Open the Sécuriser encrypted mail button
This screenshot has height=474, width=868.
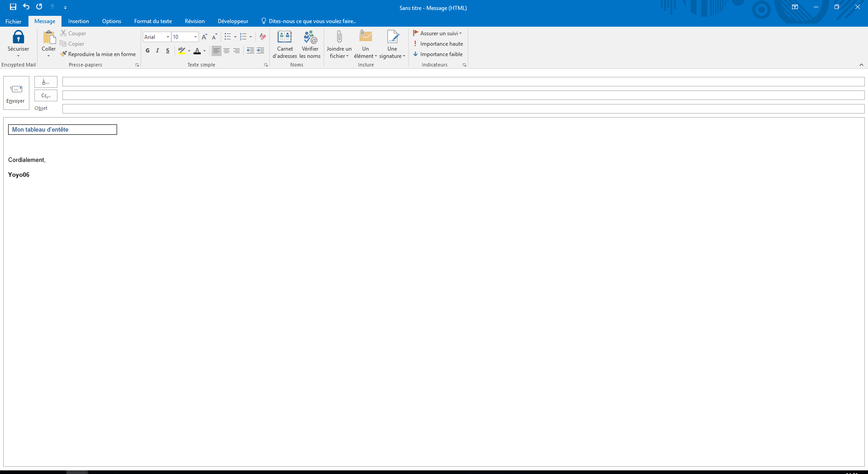coord(18,43)
